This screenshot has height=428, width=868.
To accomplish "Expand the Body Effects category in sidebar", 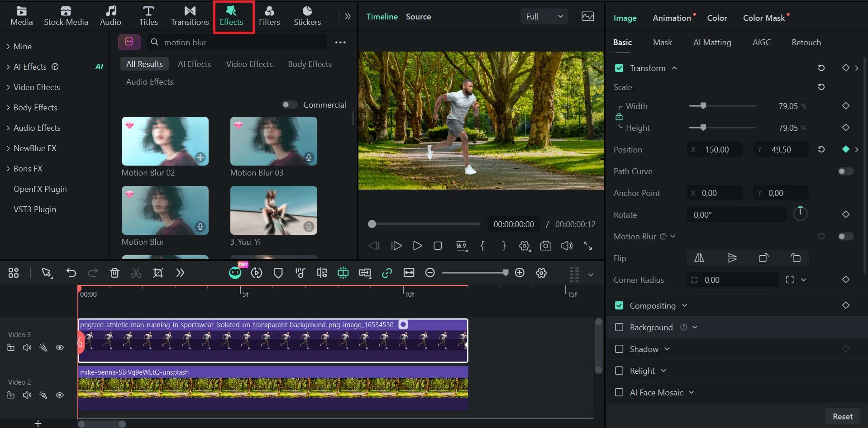I will pyautogui.click(x=8, y=107).
